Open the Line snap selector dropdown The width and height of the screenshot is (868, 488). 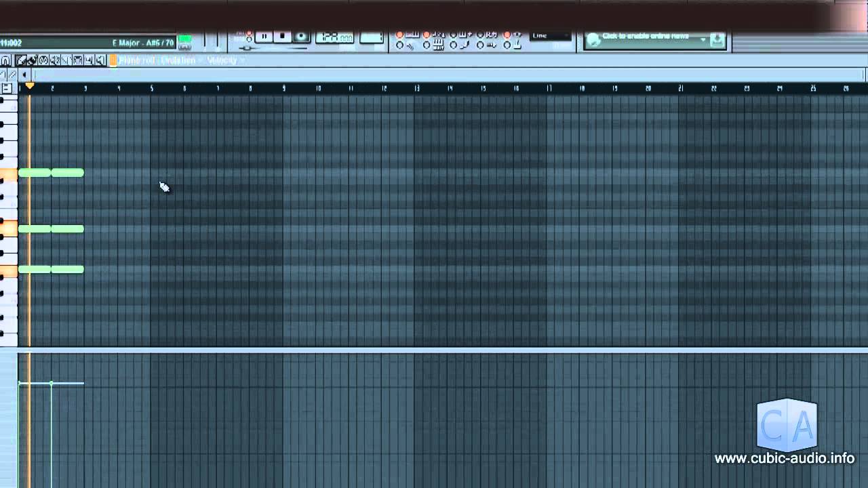click(x=550, y=36)
